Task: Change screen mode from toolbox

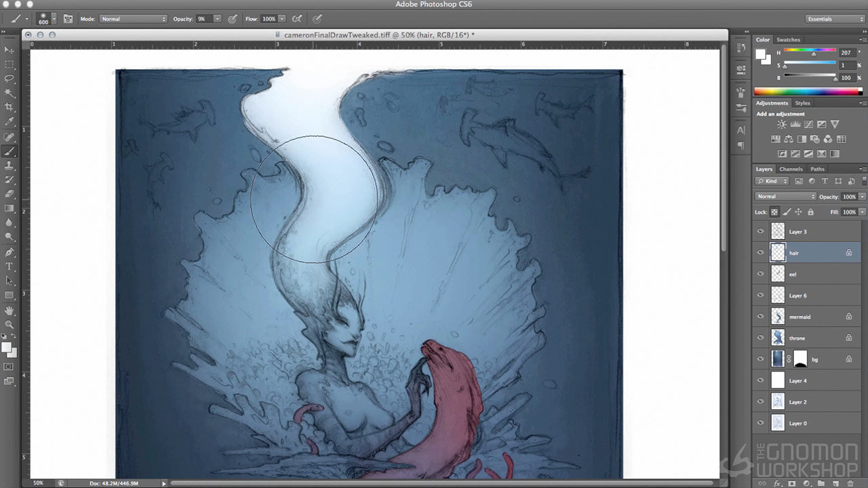Action: [x=9, y=381]
